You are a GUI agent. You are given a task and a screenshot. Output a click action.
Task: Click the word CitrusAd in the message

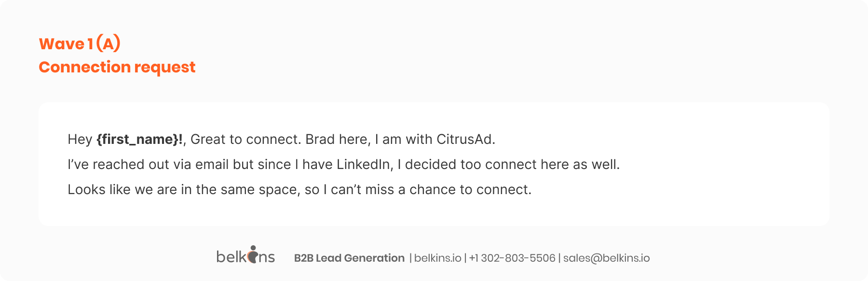tap(465, 140)
